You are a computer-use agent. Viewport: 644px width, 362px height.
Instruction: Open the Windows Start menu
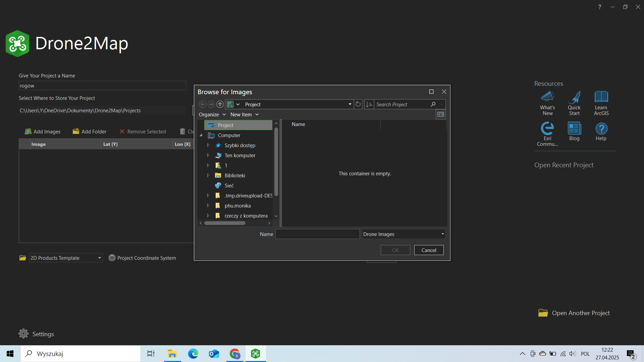[10, 354]
